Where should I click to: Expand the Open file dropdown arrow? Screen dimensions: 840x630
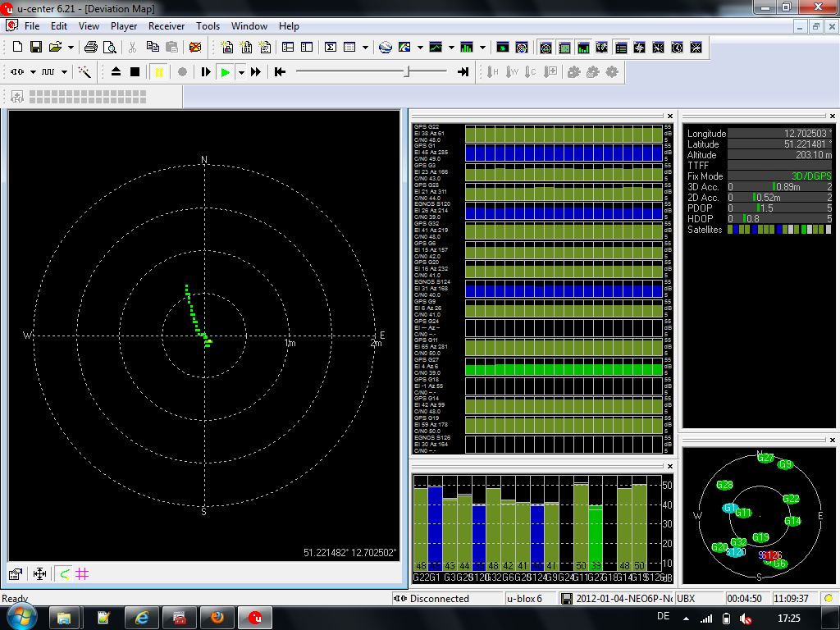pos(71,48)
